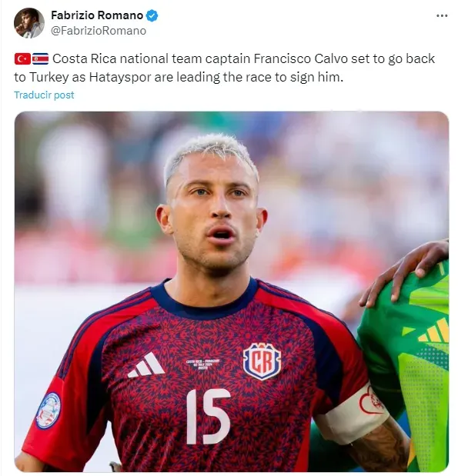Click the player's bleached blond hair
The width and height of the screenshot is (458, 476).
pyautogui.click(x=211, y=155)
